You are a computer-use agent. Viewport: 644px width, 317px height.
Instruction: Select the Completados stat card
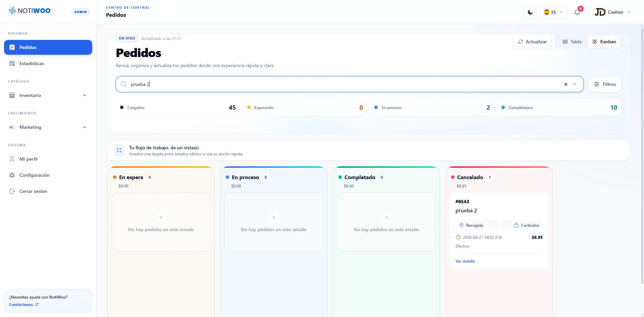[559, 108]
